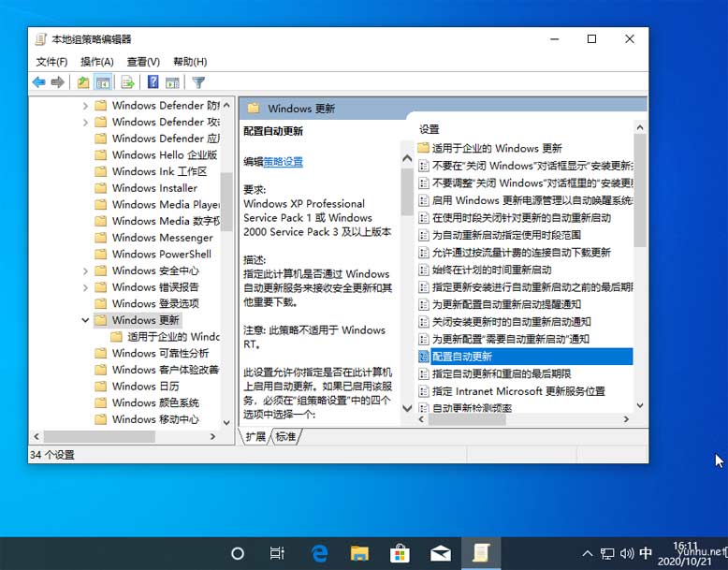This screenshot has width=728, height=570.
Task: Select 为自动重新启动指定使用时段范围 setting
Action: 500,235
